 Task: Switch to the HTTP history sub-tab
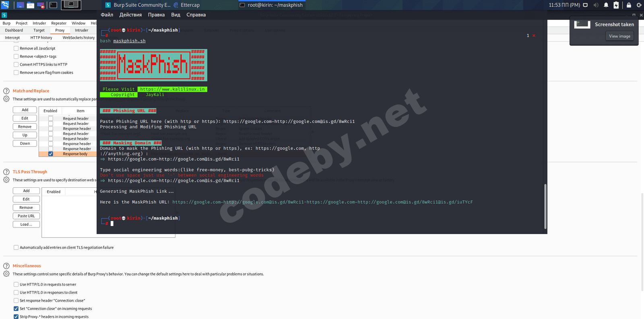(41, 37)
